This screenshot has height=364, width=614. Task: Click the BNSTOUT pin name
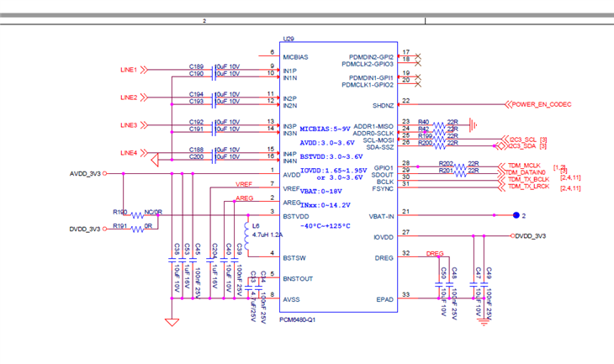click(298, 279)
